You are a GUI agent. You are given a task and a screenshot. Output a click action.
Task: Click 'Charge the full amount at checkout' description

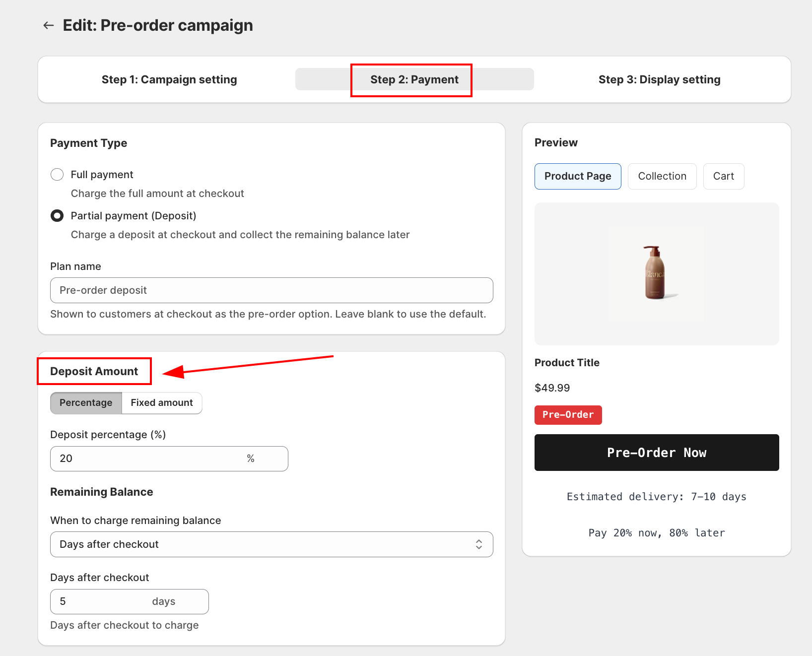(x=157, y=194)
